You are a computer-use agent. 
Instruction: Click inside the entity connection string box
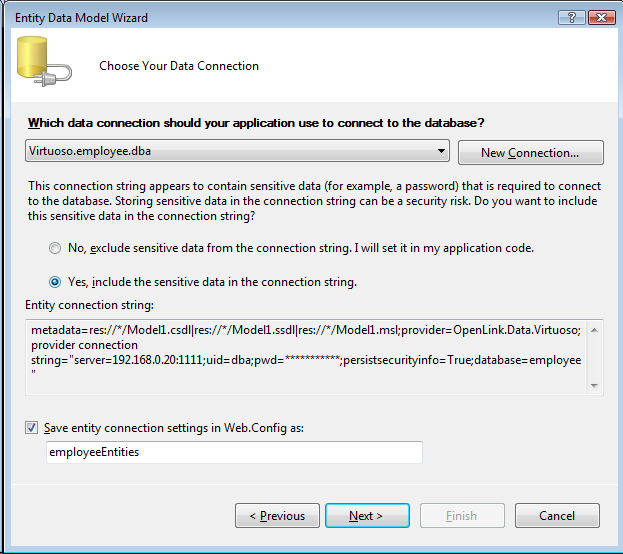pos(300,357)
